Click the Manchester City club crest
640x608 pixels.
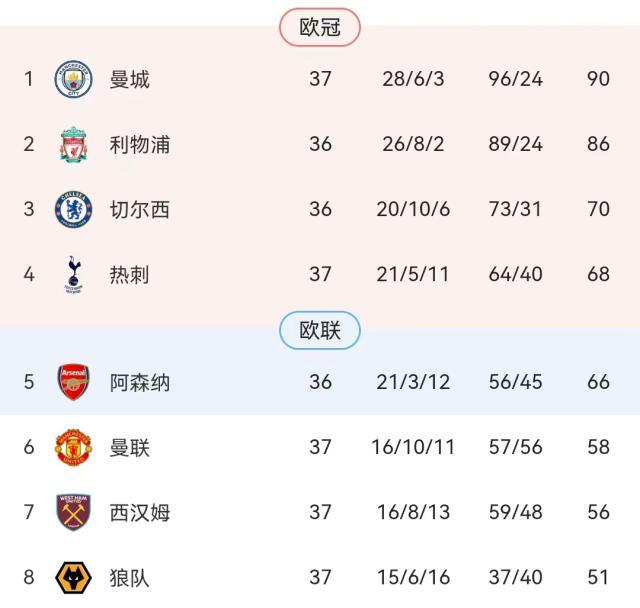tap(73, 79)
